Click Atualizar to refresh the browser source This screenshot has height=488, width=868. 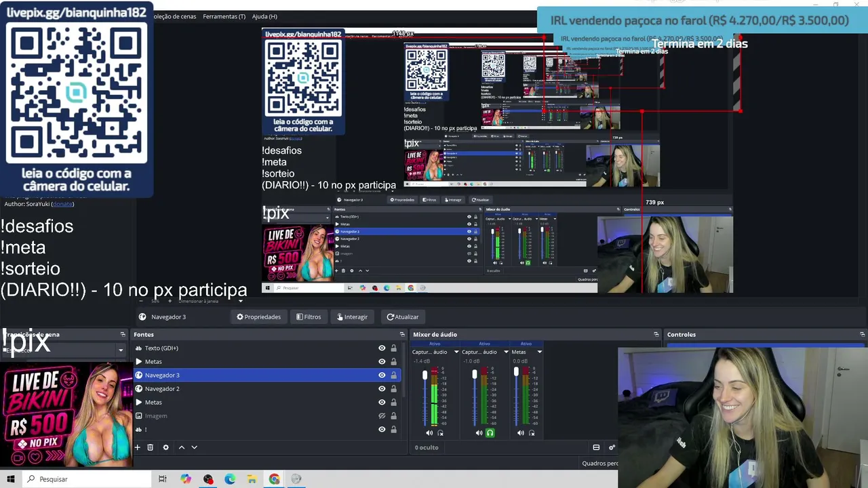(403, 317)
